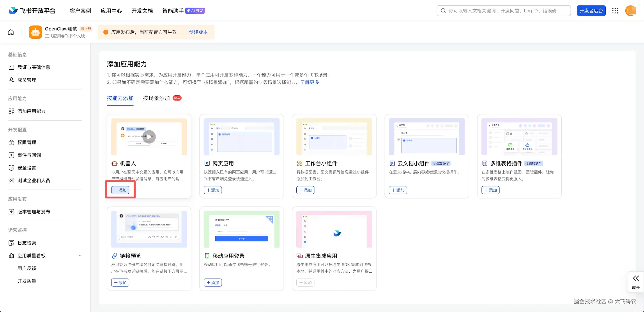Click the user avatar at top right
The width and height of the screenshot is (644, 312).
point(630,11)
